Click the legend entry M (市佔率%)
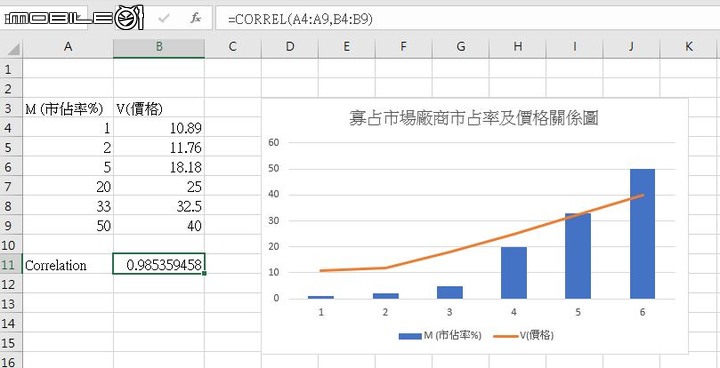This screenshot has width=720, height=368. click(x=440, y=336)
